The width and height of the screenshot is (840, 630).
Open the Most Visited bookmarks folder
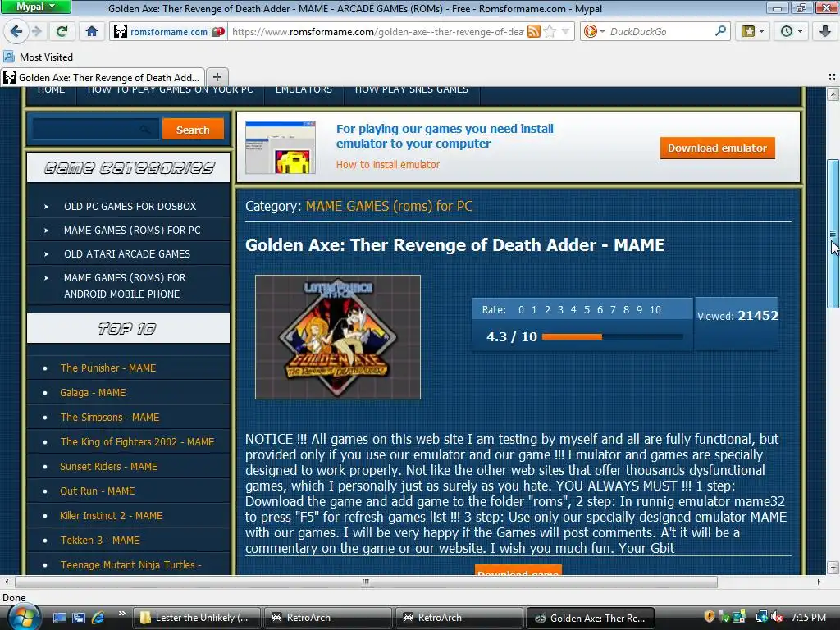[39, 57]
